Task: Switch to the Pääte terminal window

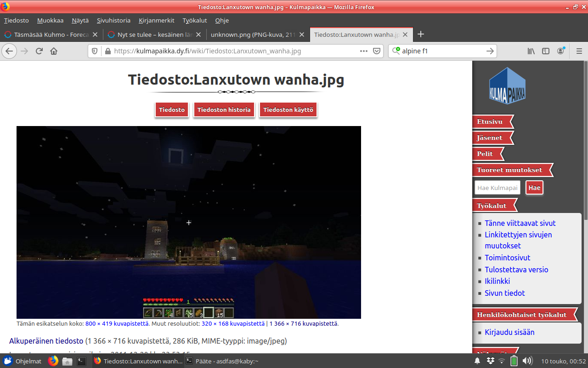Action: pyautogui.click(x=222, y=361)
